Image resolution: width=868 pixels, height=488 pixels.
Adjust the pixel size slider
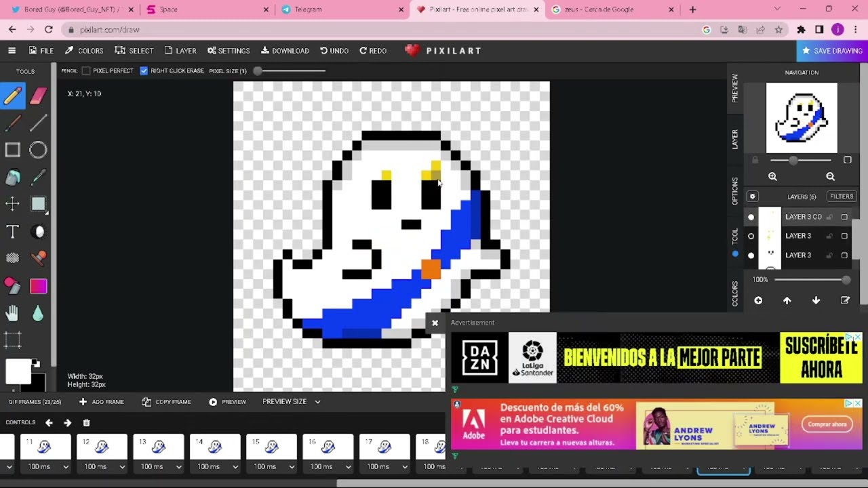point(290,70)
